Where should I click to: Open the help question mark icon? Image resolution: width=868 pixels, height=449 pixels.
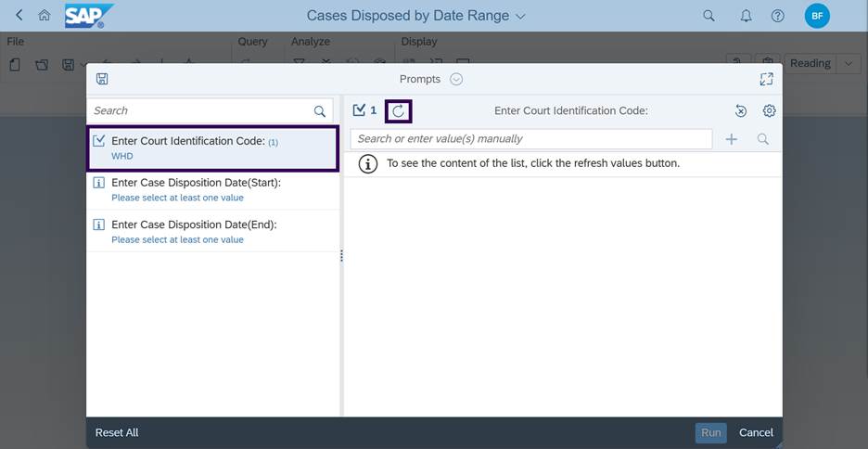coord(778,16)
